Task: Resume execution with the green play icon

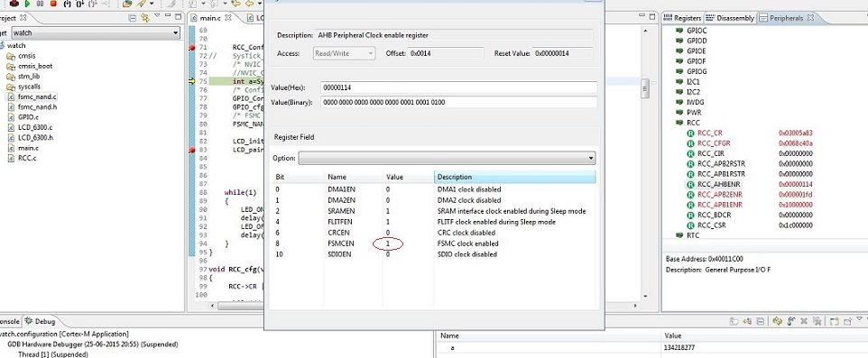Action: coord(27,4)
